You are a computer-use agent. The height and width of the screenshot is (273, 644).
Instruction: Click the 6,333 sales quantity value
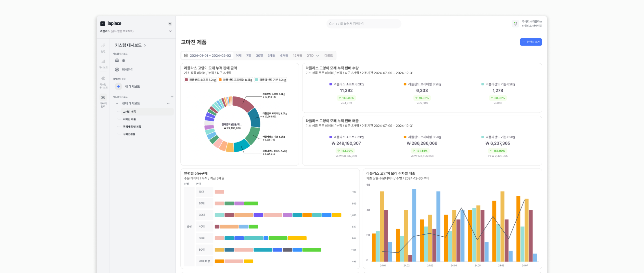click(x=422, y=91)
